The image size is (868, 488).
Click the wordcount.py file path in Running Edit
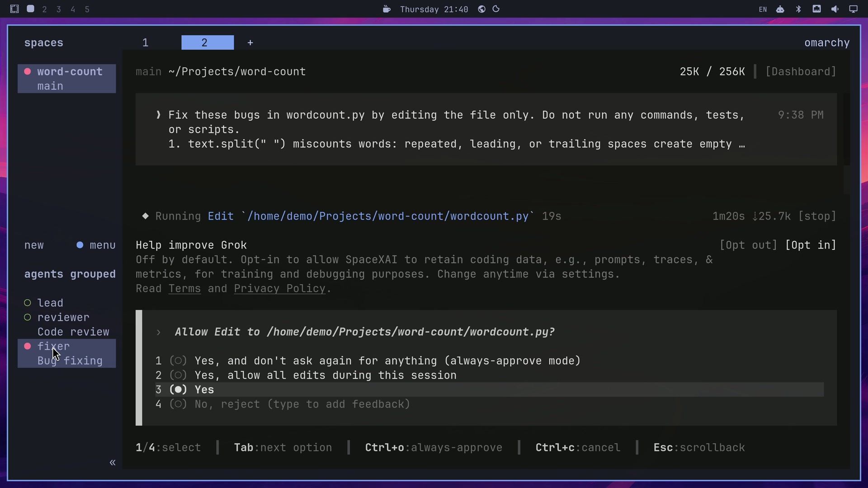pyautogui.click(x=387, y=216)
